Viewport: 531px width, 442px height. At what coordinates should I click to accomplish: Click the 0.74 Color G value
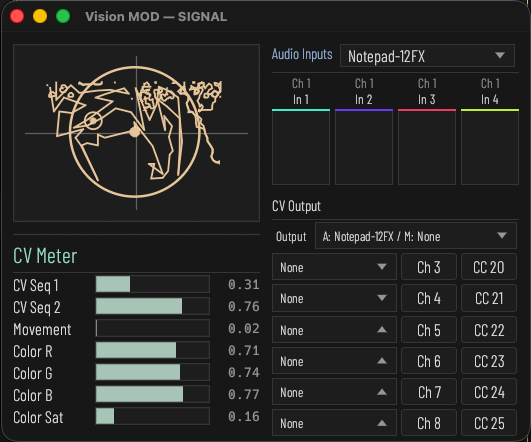point(244,373)
